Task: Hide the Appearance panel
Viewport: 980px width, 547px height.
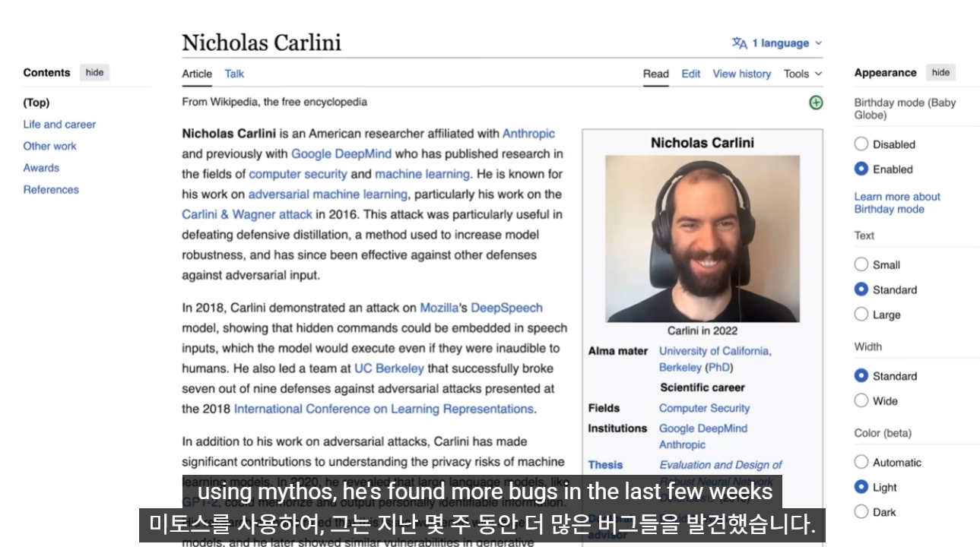Action: point(940,73)
